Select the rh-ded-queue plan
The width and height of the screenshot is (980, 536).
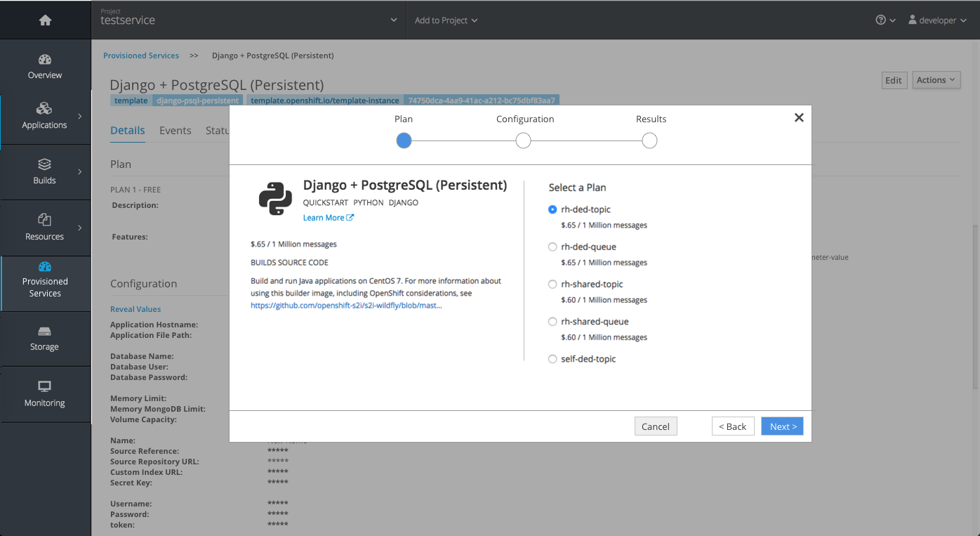pos(552,247)
